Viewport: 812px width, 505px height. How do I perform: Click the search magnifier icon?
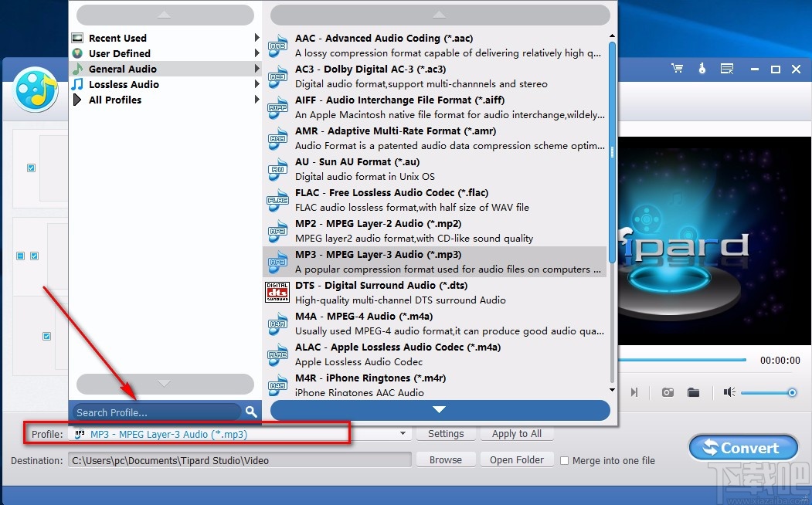pyautogui.click(x=251, y=412)
